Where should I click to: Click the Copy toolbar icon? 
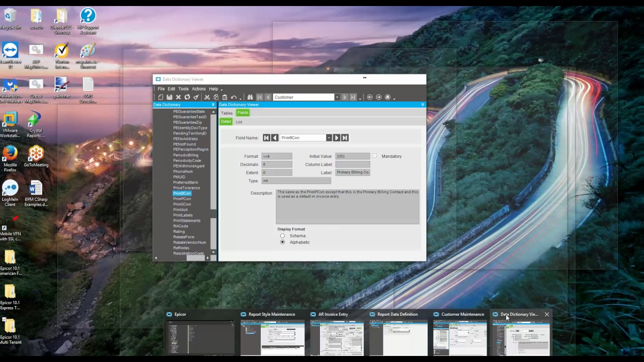(216, 97)
